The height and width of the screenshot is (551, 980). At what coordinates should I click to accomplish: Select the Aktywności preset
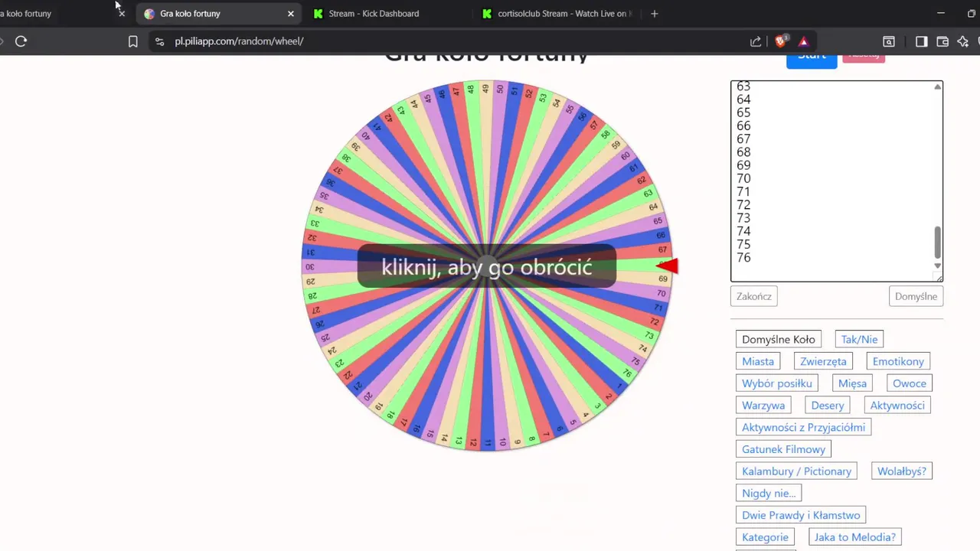897,406
